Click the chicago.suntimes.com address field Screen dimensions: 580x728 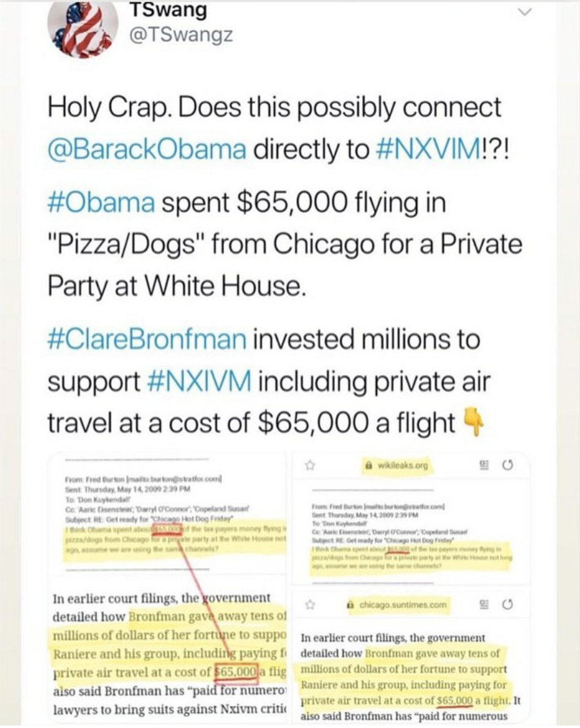click(398, 605)
